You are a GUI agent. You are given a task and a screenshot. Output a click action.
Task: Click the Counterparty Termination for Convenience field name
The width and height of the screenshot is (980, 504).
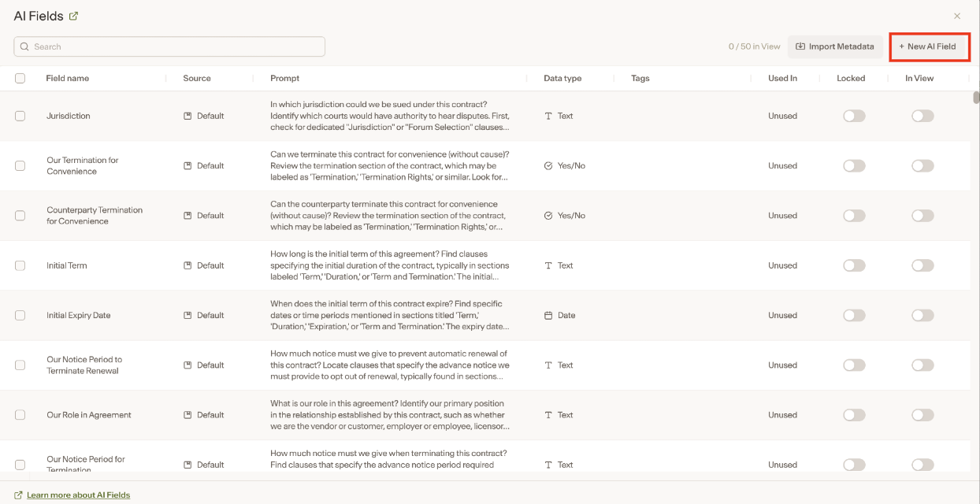coord(95,216)
